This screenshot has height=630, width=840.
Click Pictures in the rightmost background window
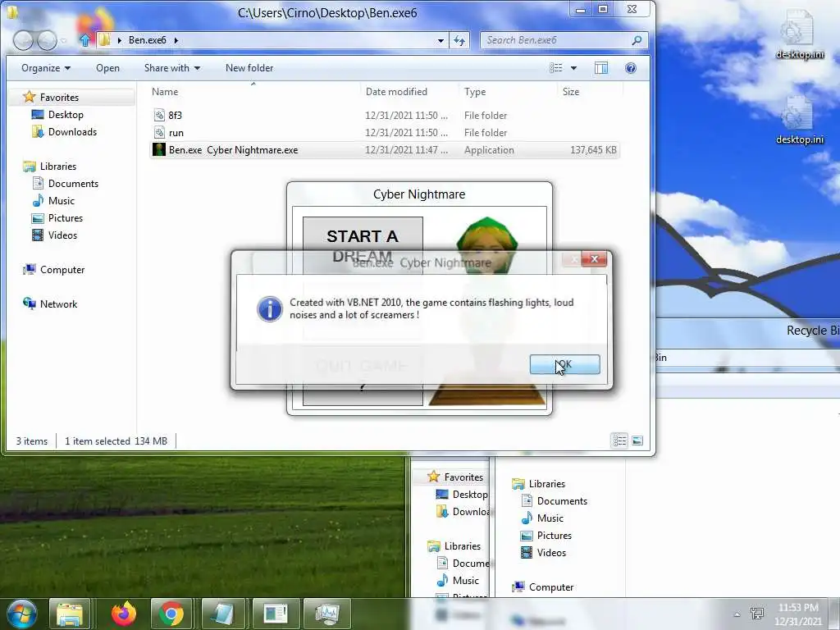pos(554,535)
